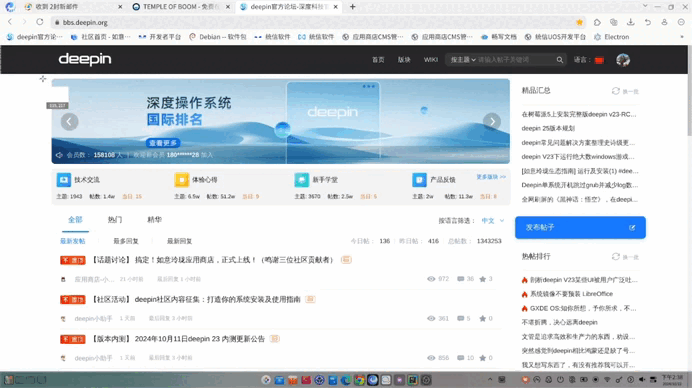Viewport: 692px width, 388px height.
Task: Open the browser user account icon
Action: click(664, 22)
